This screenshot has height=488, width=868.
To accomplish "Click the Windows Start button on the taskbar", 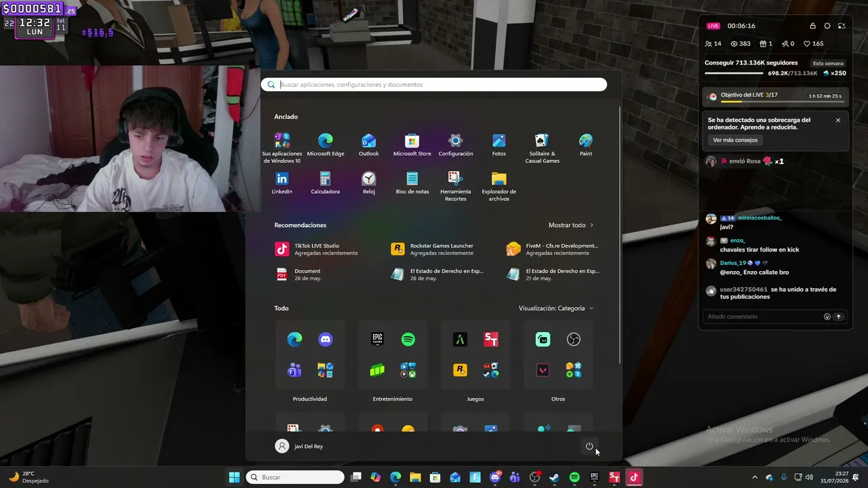I will 234,477.
